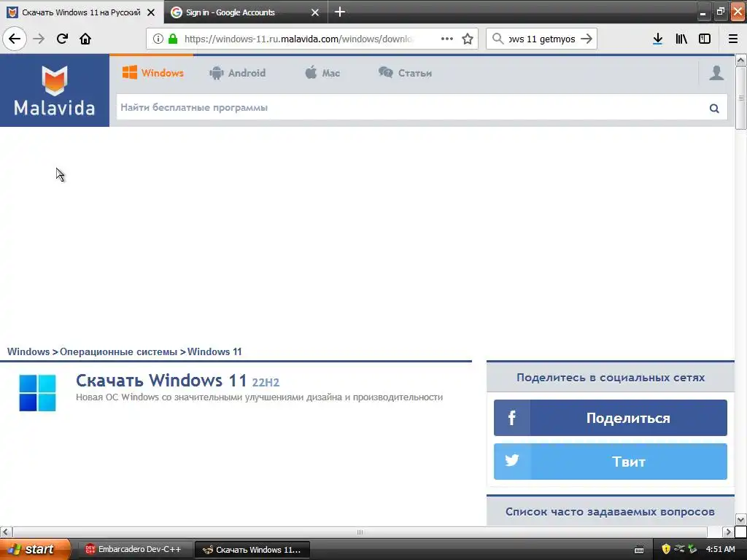Open the user account profile icon
This screenshot has height=560, width=747.
pyautogui.click(x=716, y=73)
